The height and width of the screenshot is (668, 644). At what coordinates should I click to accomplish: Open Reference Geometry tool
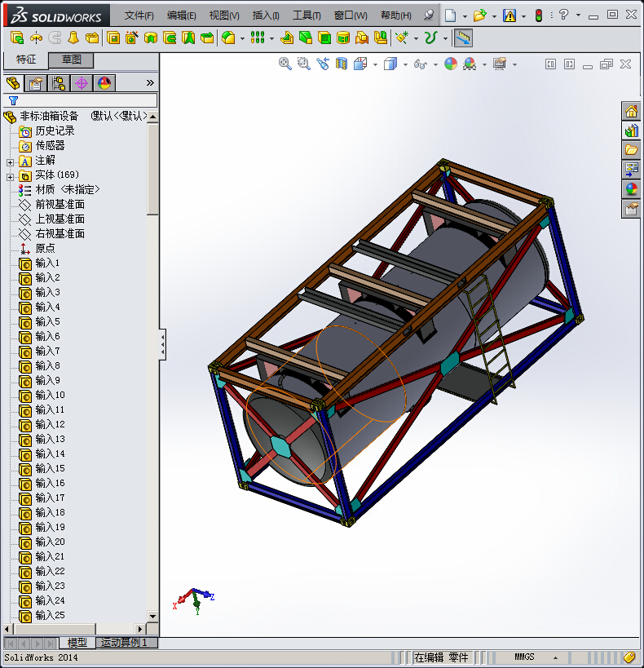coord(401,38)
